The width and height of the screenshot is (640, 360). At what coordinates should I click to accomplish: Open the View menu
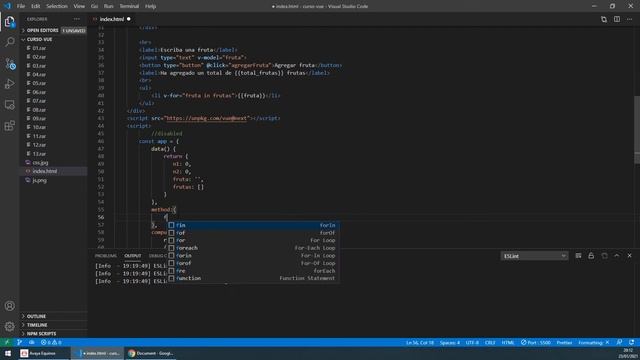79,6
